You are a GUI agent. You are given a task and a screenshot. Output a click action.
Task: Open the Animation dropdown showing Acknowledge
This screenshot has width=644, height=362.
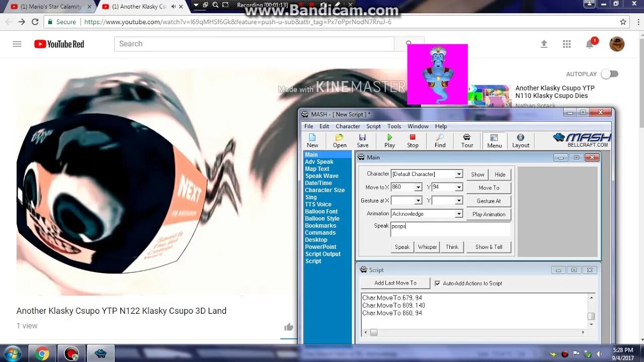(459, 214)
